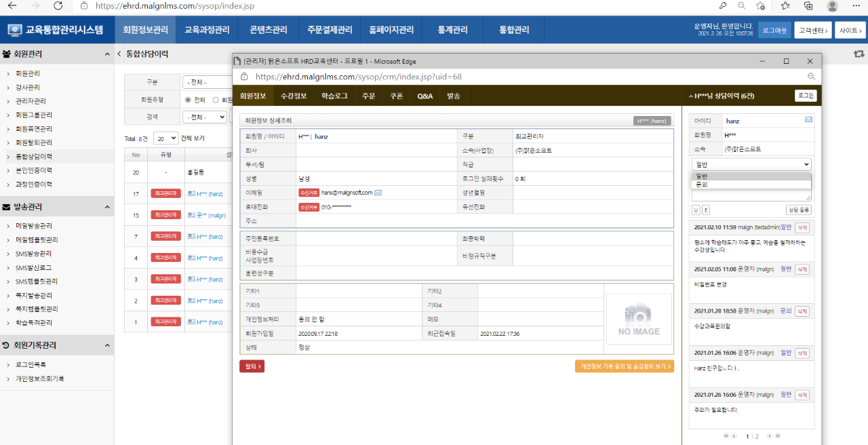Click the NO IMAGE profile photo placeholder

pos(638,318)
